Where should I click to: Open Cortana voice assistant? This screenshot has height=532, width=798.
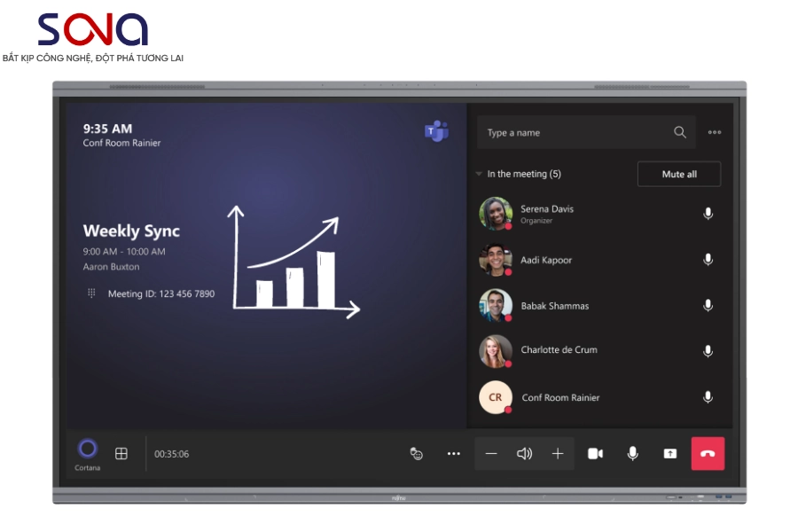(87, 449)
